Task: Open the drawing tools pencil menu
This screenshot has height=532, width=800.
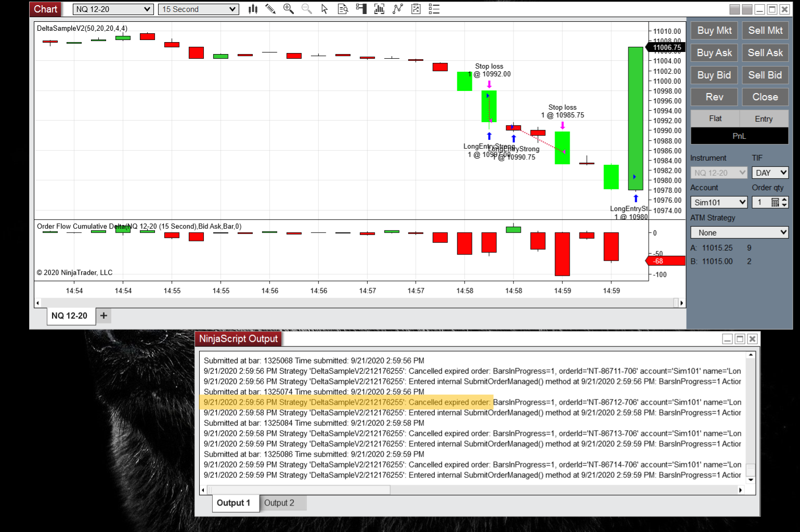Action: [x=270, y=9]
